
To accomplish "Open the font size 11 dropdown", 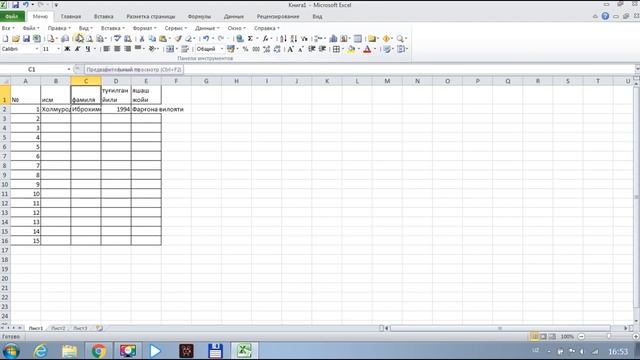I will pos(58,49).
